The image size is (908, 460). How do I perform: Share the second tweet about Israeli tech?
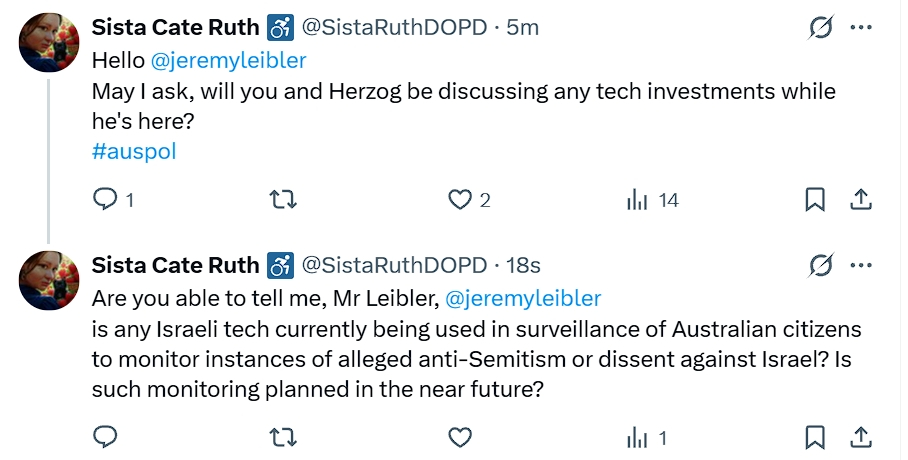click(860, 437)
